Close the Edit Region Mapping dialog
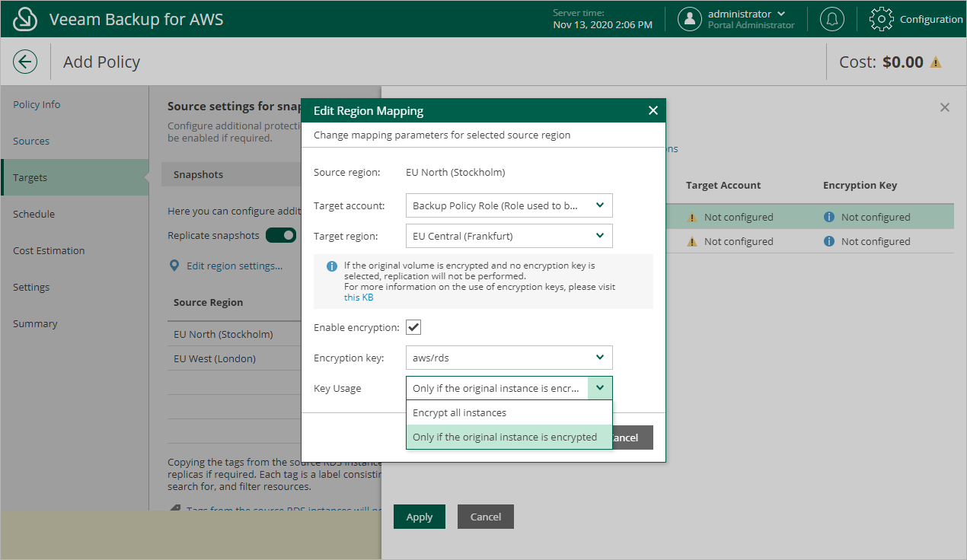Screen dimensions: 967x560 (653, 110)
